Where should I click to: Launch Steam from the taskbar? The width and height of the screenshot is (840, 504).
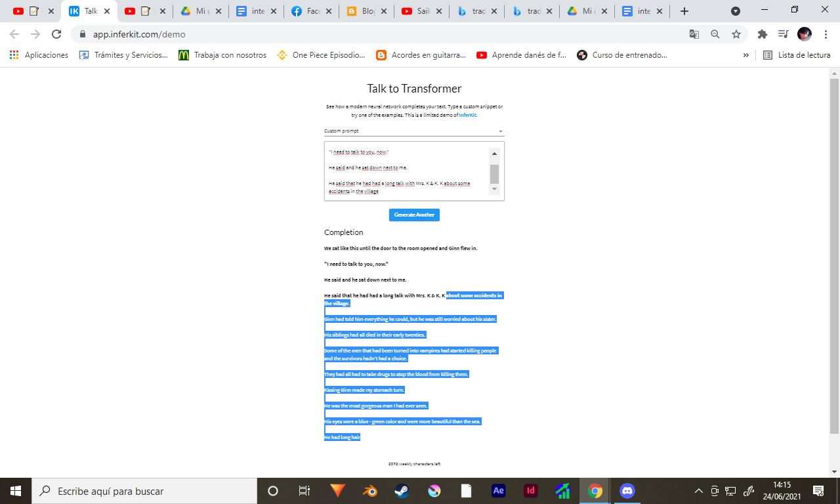tap(402, 491)
